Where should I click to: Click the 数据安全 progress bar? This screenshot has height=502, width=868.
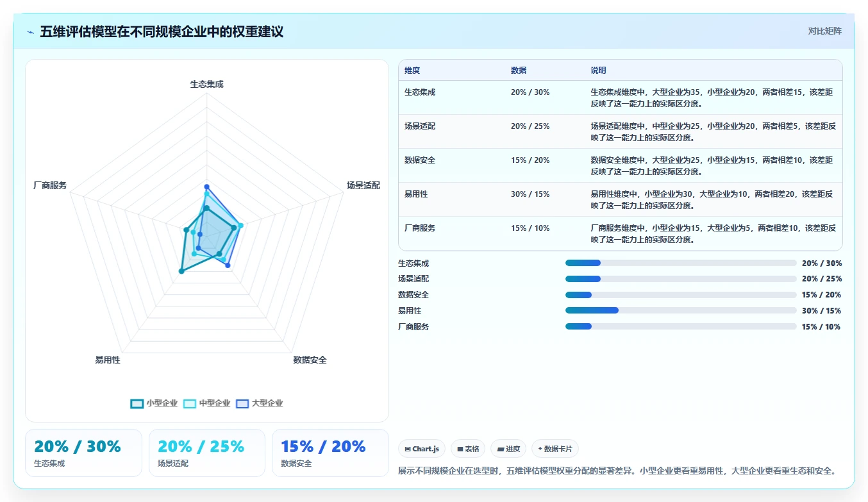[x=681, y=295]
